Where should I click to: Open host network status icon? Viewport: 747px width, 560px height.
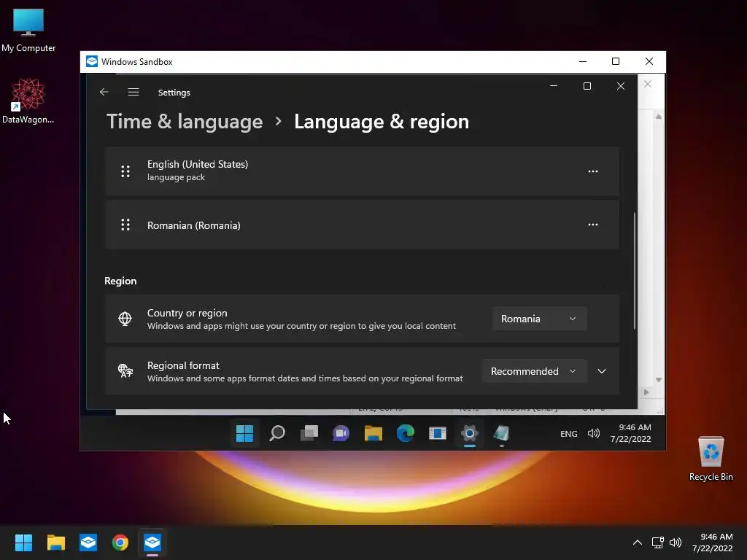(x=658, y=542)
